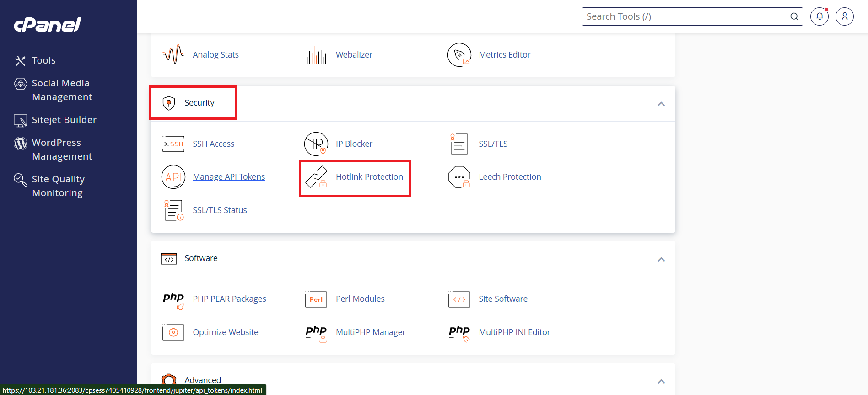The width and height of the screenshot is (868, 395).
Task: Open the notifications bell
Action: pos(819,16)
